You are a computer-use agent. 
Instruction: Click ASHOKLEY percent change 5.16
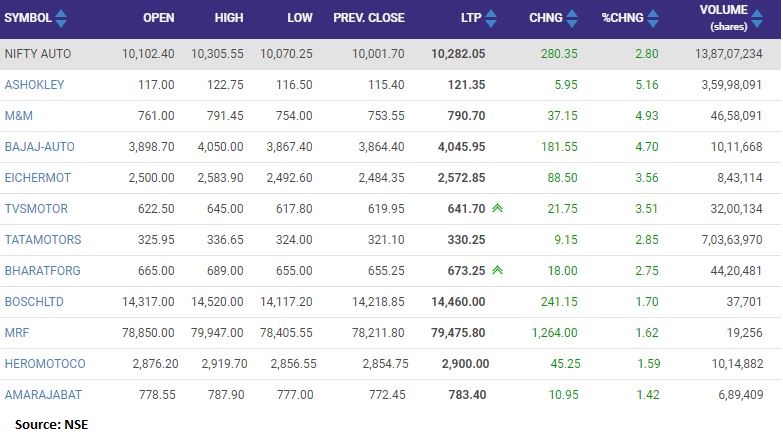(x=647, y=85)
